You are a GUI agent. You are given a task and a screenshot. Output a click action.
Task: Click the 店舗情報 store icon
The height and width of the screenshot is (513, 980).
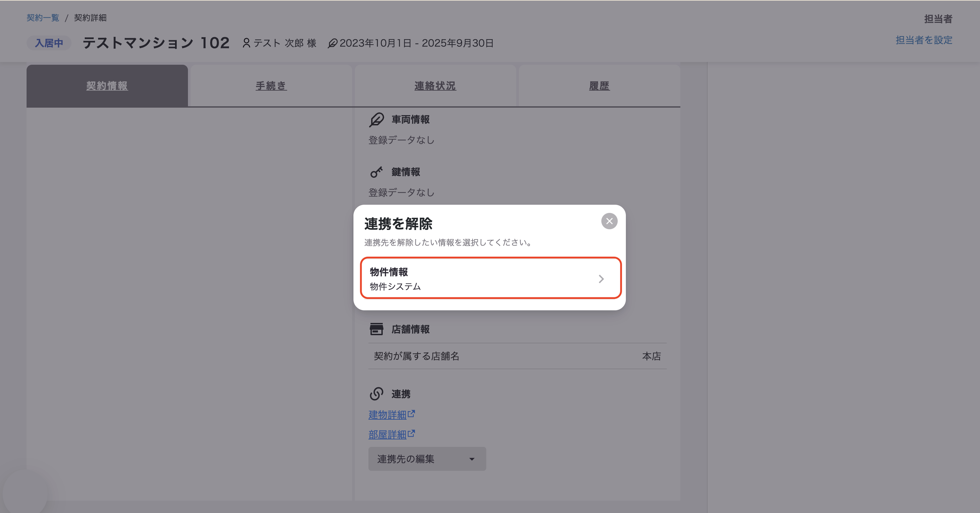[x=376, y=329]
